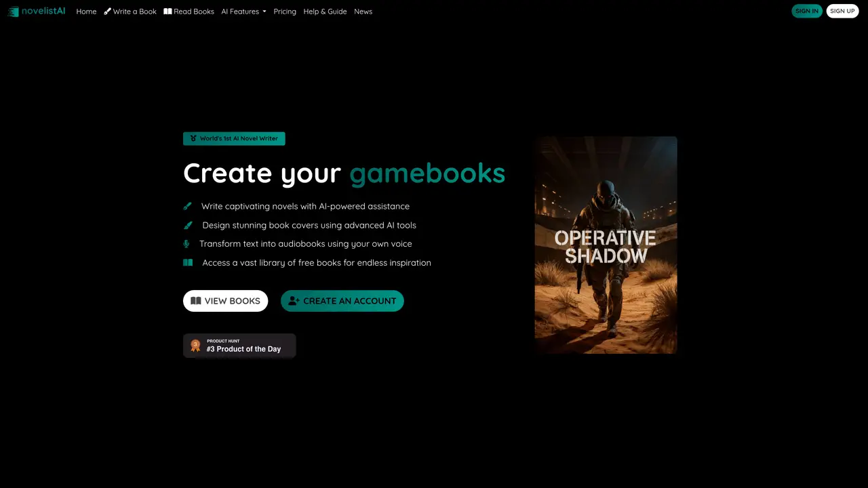Expand the AI Features dropdown
The image size is (868, 488).
coord(243,12)
